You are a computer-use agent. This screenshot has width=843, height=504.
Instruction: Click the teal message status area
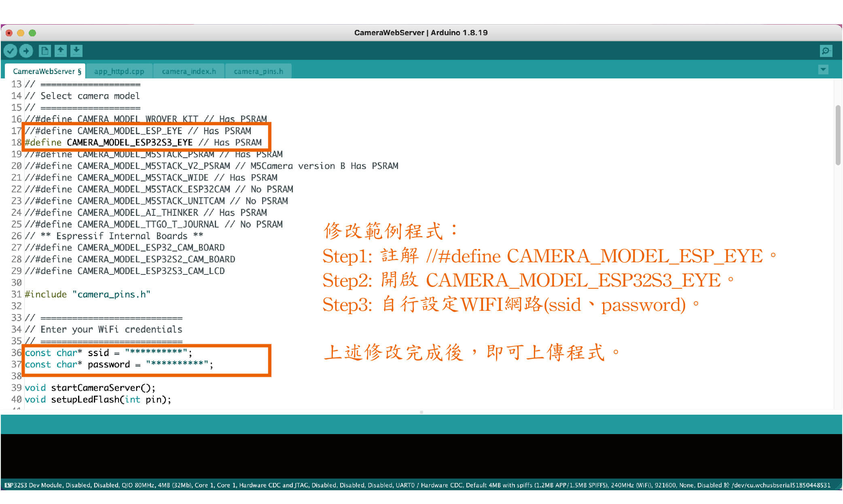[x=421, y=424]
